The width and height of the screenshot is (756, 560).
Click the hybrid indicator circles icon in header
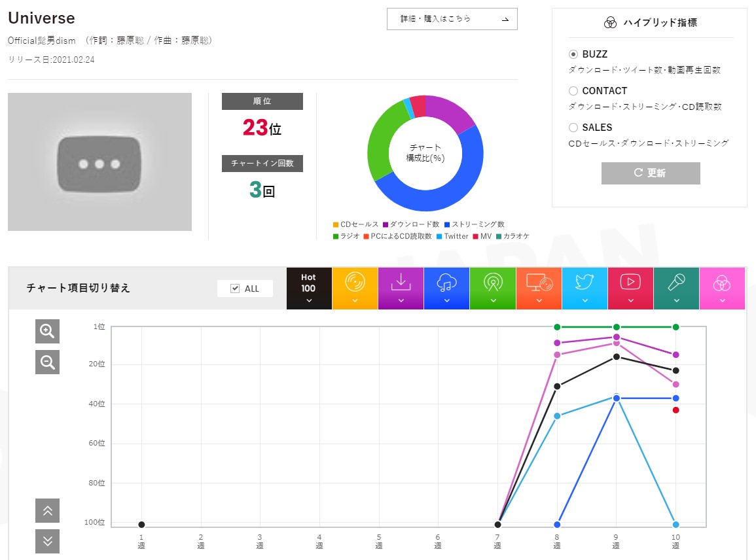pyautogui.click(x=610, y=23)
